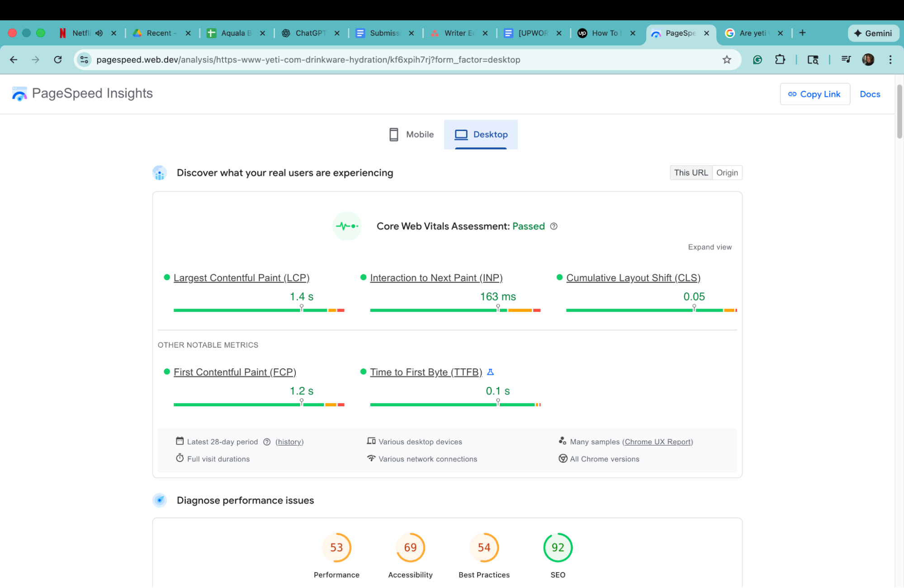
Task: Click the Performance score 53 gauge
Action: [336, 547]
